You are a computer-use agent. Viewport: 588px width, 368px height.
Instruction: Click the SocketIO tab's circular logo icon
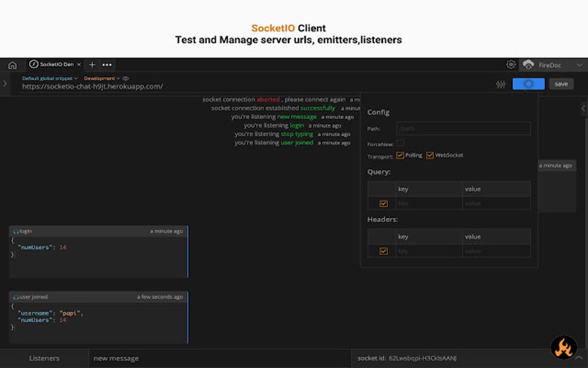click(35, 65)
